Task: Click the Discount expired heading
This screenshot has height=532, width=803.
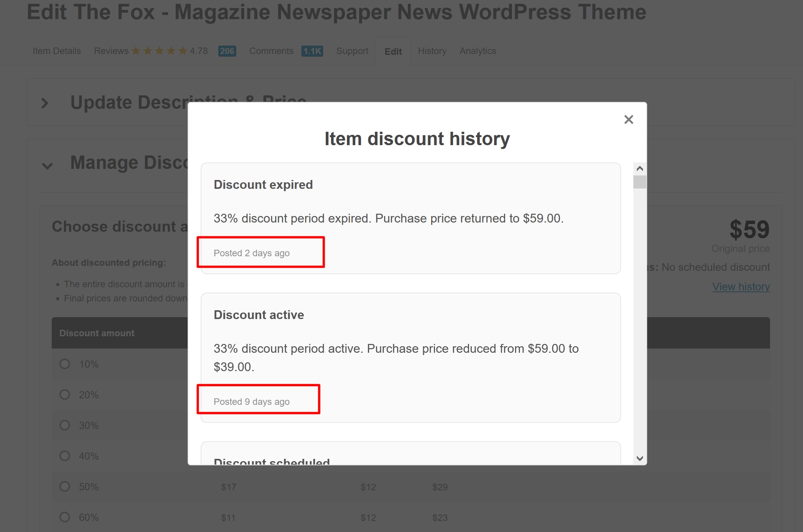Action: [x=263, y=185]
